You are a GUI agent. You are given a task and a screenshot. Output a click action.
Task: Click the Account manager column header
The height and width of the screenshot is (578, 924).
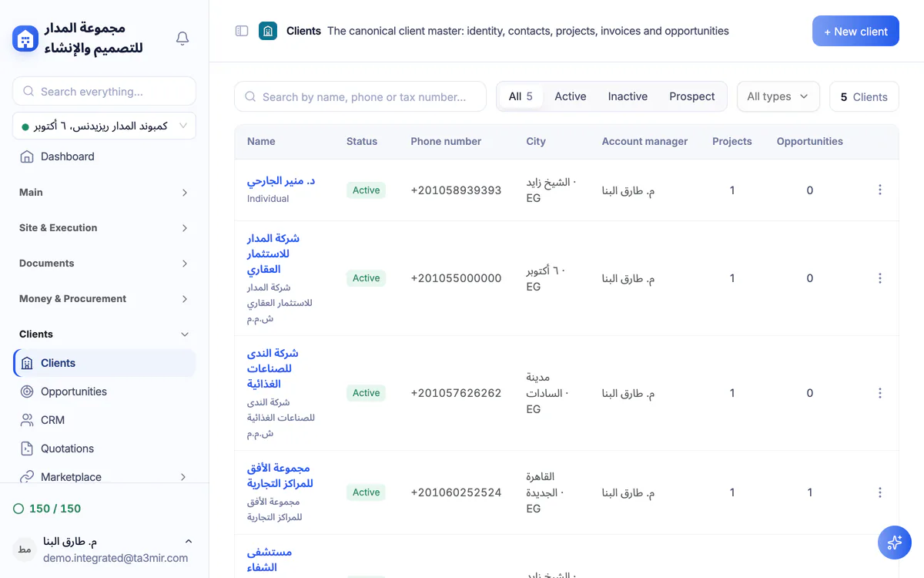[x=644, y=141]
